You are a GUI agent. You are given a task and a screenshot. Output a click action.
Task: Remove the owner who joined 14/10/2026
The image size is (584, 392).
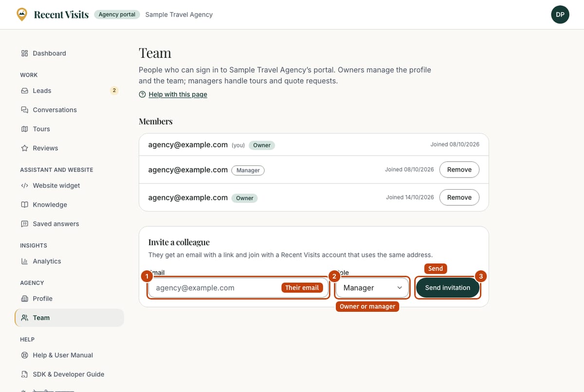pos(459,197)
